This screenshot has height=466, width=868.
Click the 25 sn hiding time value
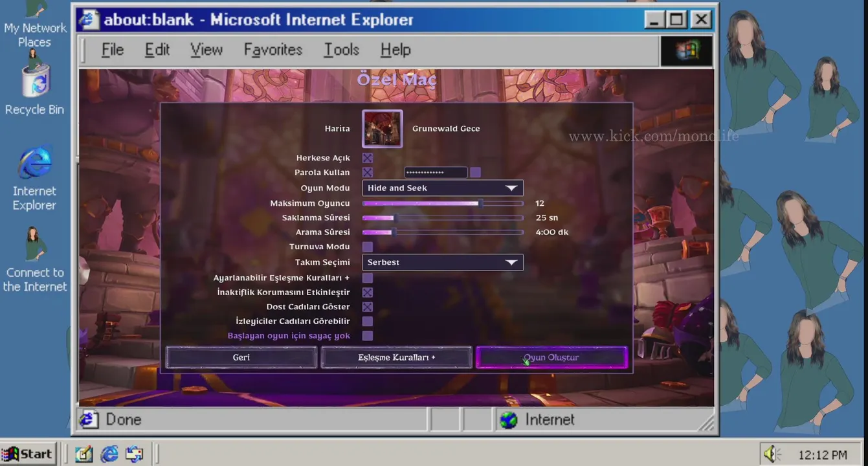tap(547, 218)
